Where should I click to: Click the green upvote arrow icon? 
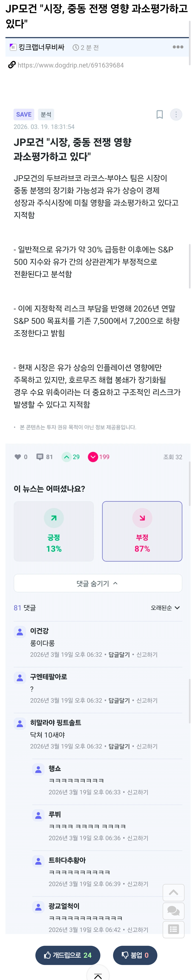(67, 457)
